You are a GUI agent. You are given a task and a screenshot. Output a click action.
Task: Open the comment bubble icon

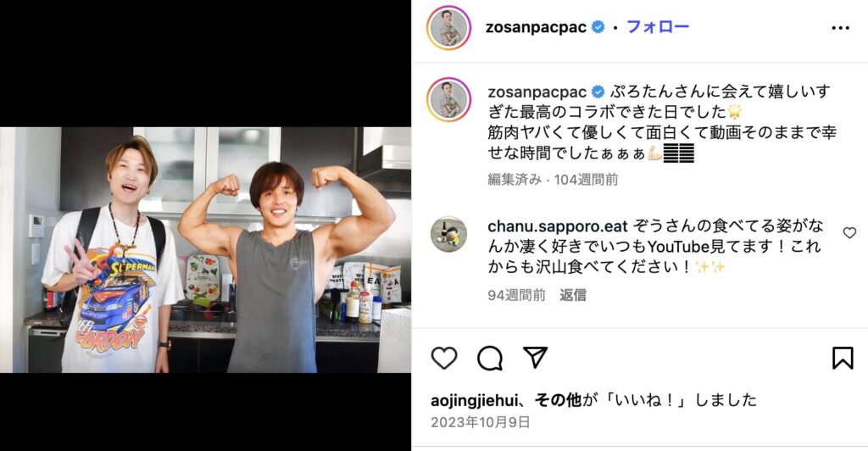[x=490, y=358]
